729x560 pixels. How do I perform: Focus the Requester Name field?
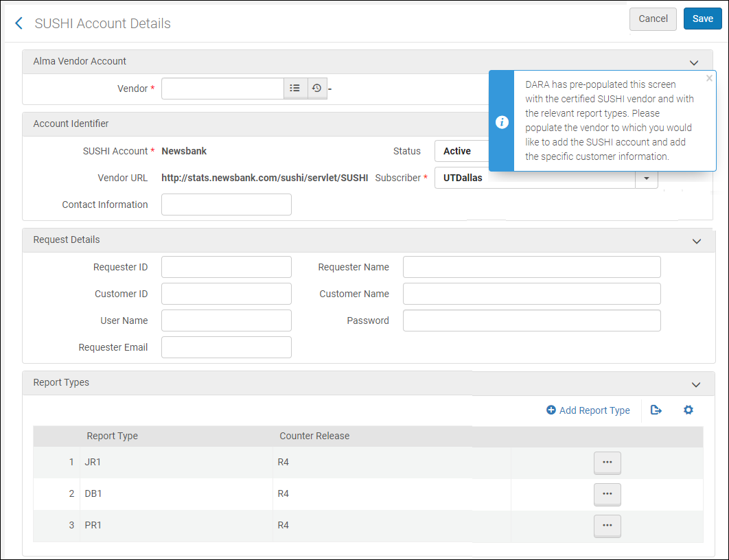[531, 267]
